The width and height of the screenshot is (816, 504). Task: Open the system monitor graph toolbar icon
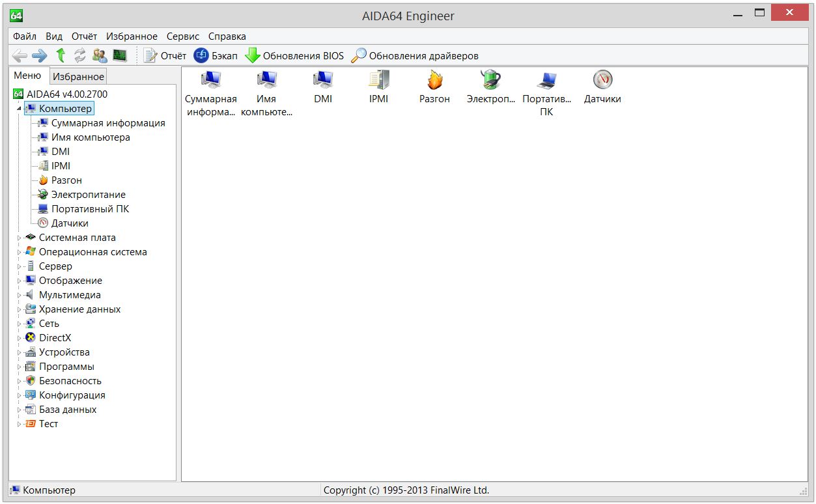coord(120,56)
